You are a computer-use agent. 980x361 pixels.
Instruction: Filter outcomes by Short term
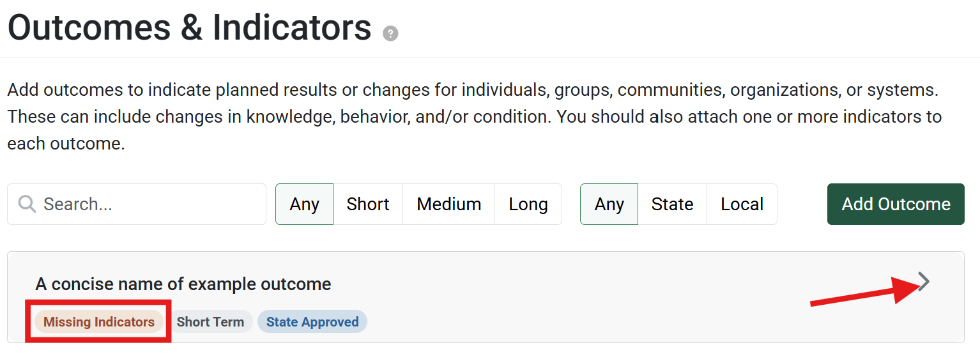coord(368,204)
